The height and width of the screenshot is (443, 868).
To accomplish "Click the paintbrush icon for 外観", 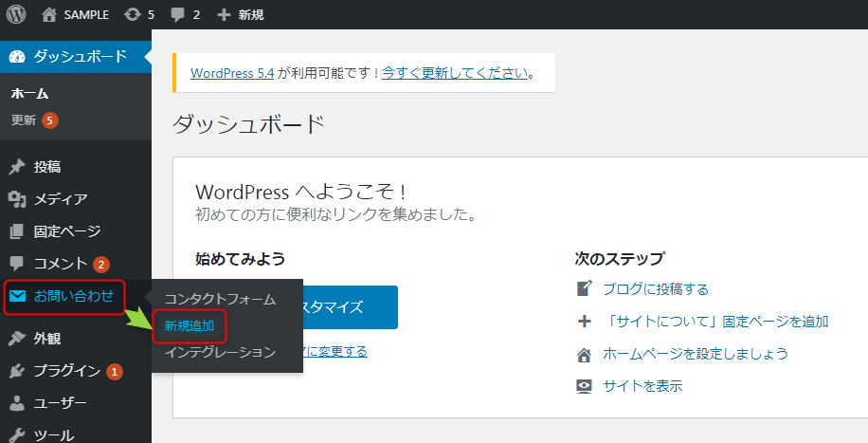I will [x=17, y=339].
